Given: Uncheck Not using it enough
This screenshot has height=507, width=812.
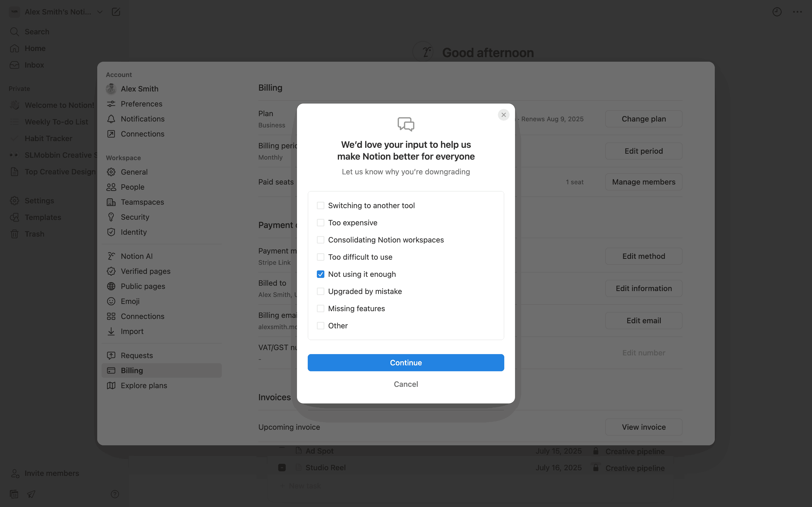Looking at the screenshot, I should point(320,274).
